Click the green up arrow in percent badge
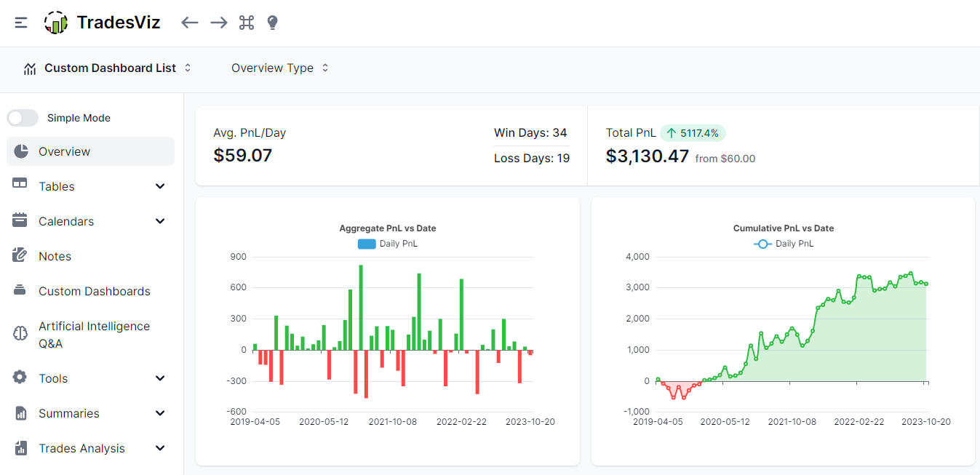 [x=672, y=133]
